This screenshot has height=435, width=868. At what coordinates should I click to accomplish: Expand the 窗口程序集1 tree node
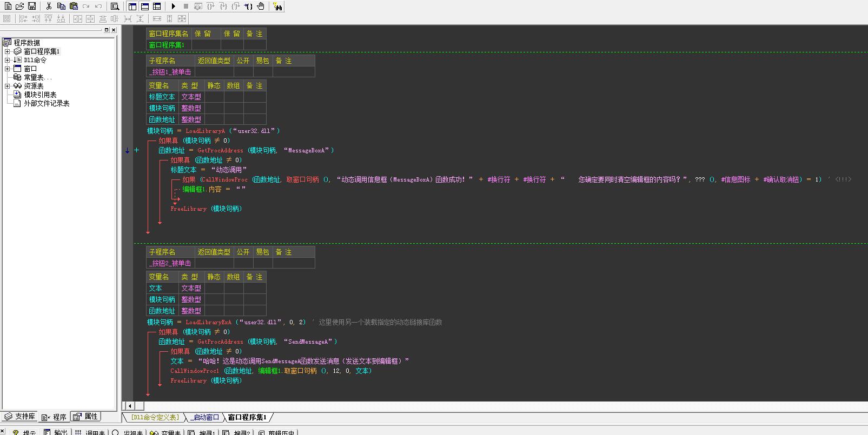(8, 51)
